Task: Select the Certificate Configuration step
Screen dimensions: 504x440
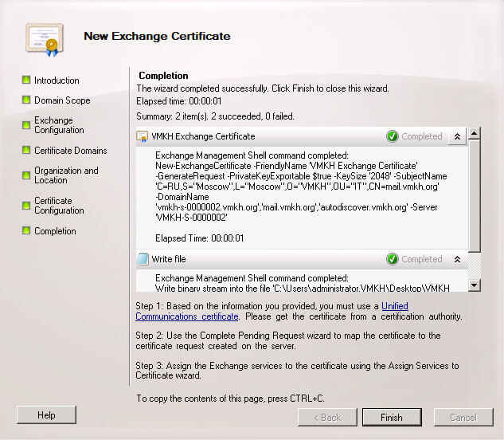Action: (59, 206)
